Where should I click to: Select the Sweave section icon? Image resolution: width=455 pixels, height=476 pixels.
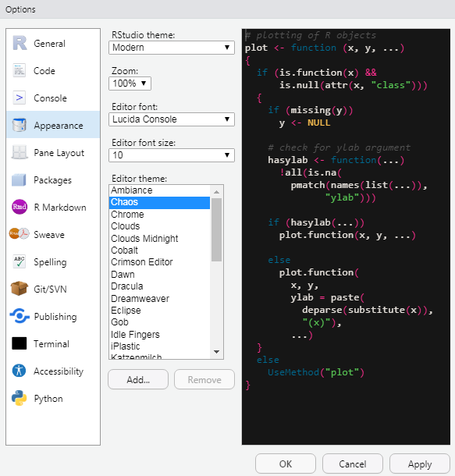tap(20, 234)
